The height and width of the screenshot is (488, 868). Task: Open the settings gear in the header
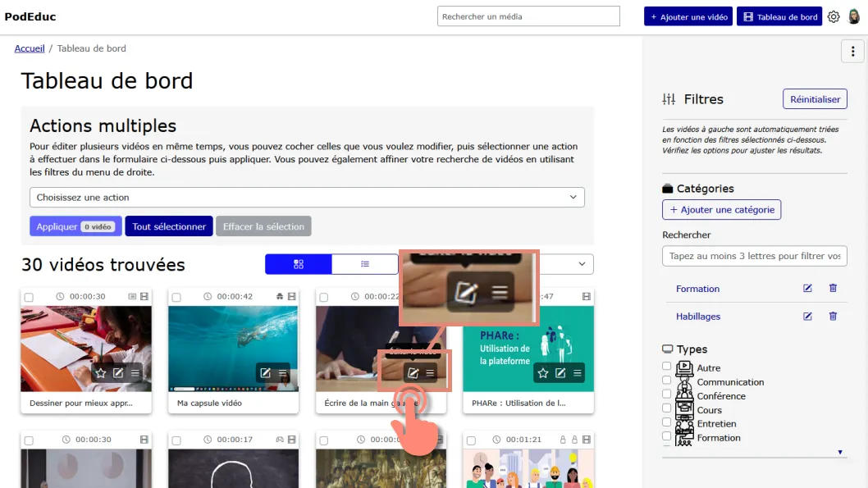tap(834, 16)
